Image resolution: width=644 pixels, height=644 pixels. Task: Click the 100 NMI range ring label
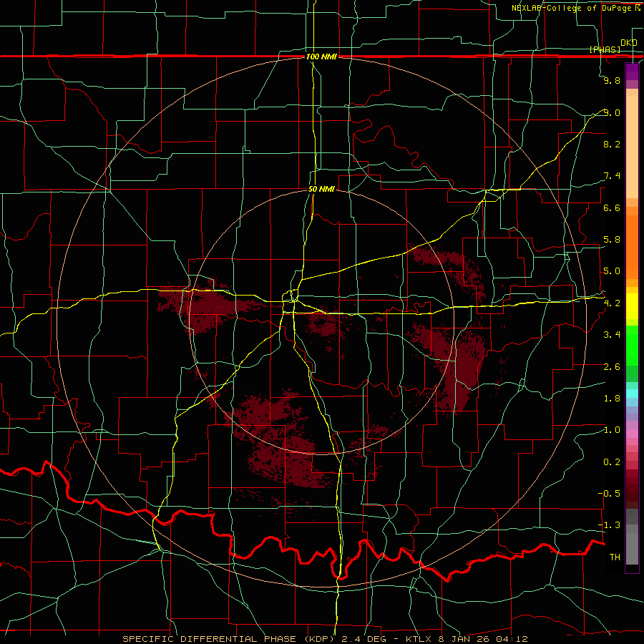click(x=321, y=57)
